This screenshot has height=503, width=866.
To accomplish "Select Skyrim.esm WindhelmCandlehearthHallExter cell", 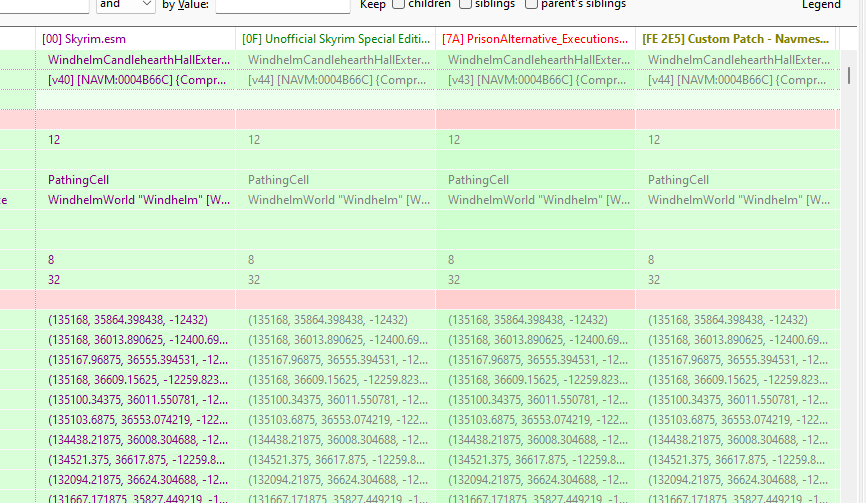I will (136, 60).
